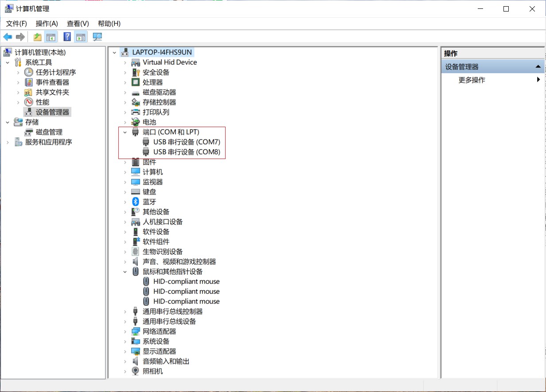Select 通用串行总线设备 category

169,322
